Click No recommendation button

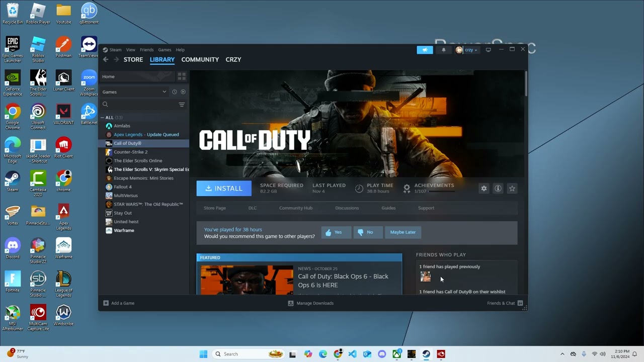click(368, 232)
